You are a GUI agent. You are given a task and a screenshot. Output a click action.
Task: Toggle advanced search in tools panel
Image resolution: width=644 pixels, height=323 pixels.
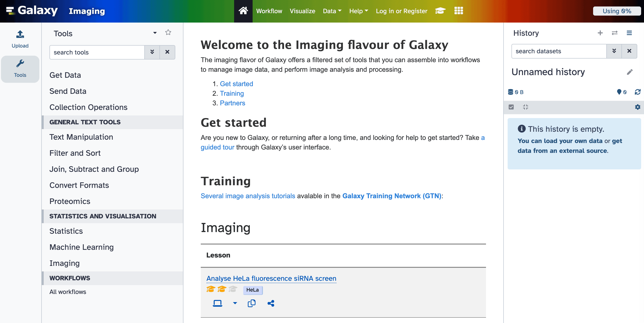click(x=152, y=52)
